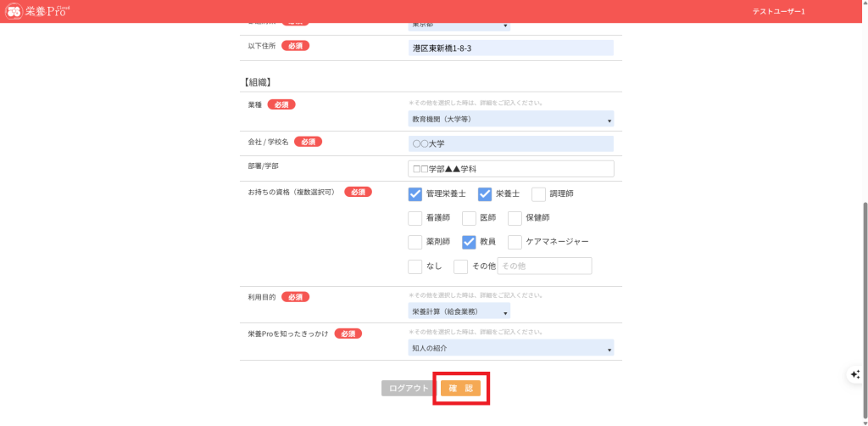Expand the 利用目的 dropdown
Screen dimensions: 868x426
point(459,311)
